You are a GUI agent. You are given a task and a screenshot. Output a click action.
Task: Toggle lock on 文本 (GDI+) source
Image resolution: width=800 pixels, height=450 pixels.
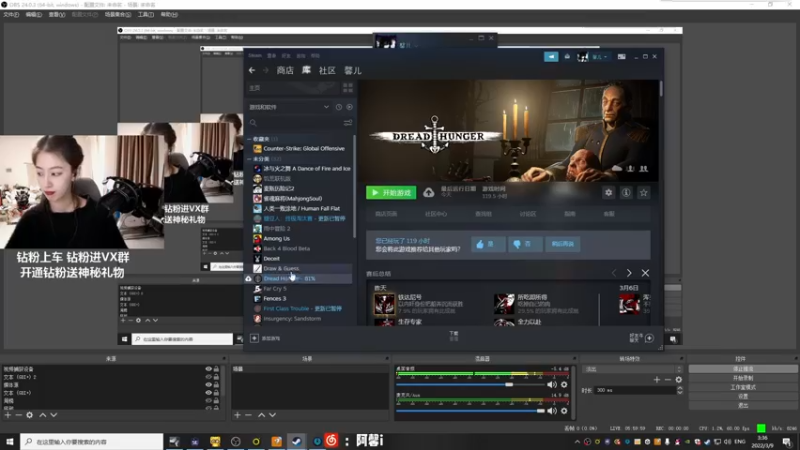click(216, 393)
